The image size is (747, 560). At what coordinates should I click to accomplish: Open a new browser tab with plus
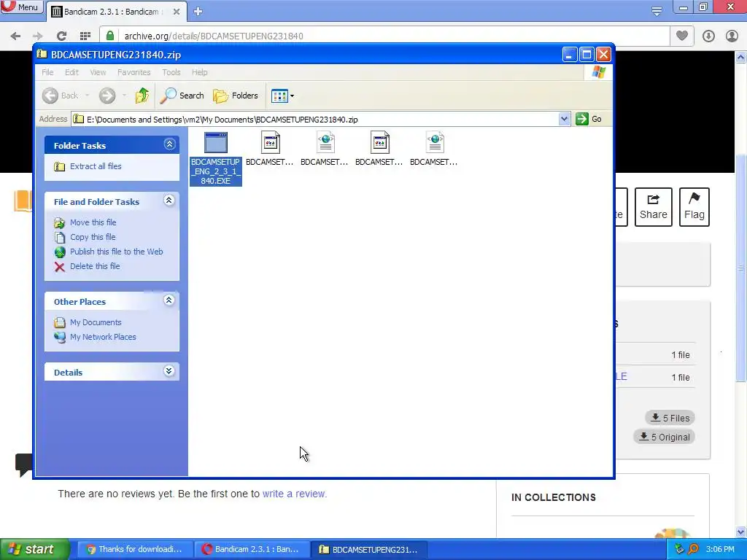point(198,12)
